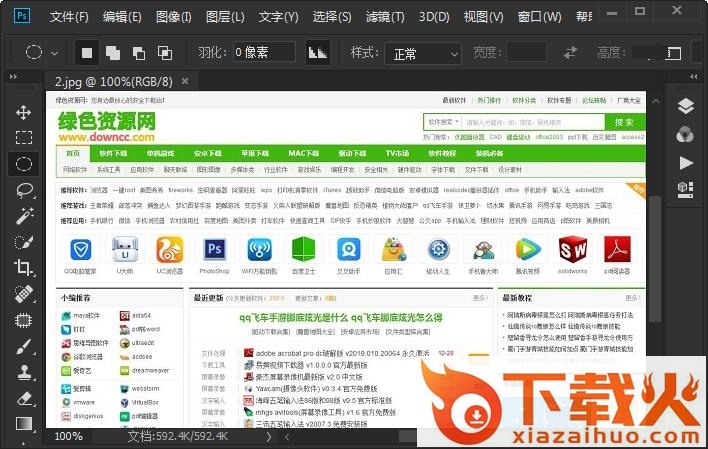Click the green 搜索 button in the image
The height and width of the screenshot is (449, 708).
click(624, 122)
